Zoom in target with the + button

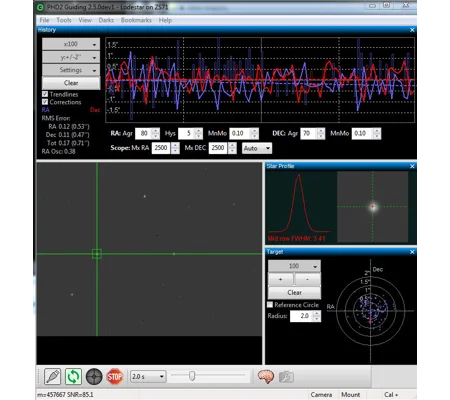(281, 279)
